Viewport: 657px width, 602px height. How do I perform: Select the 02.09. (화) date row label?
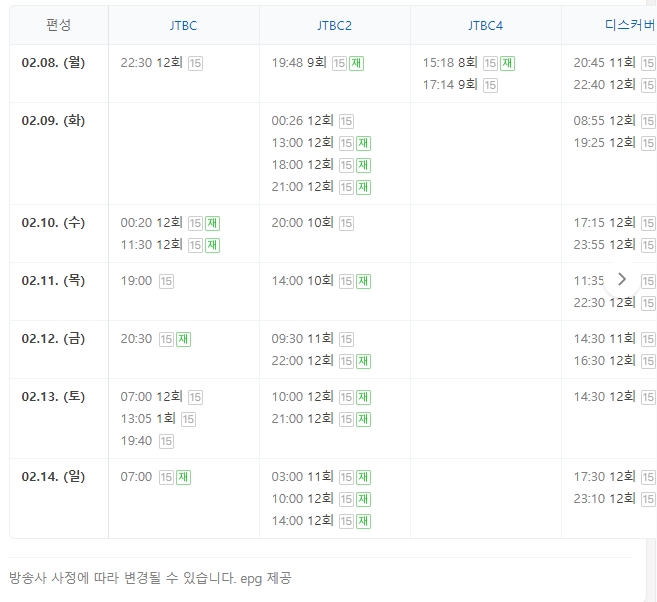click(x=53, y=121)
